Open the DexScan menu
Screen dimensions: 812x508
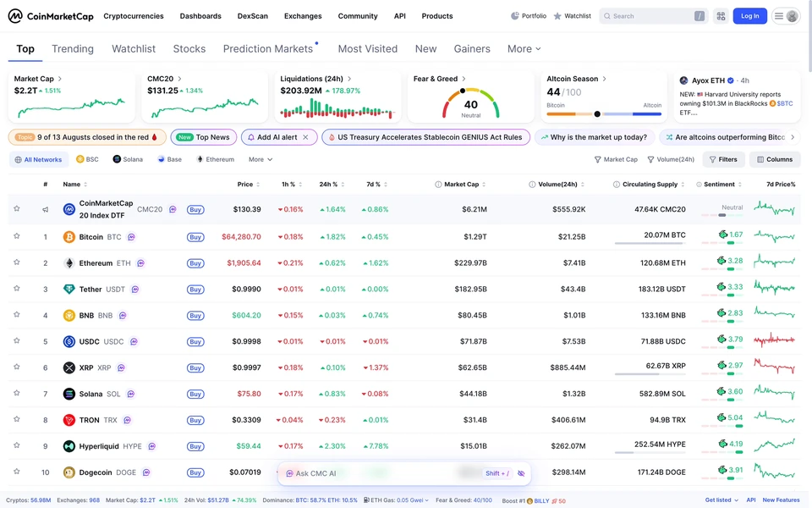point(253,16)
